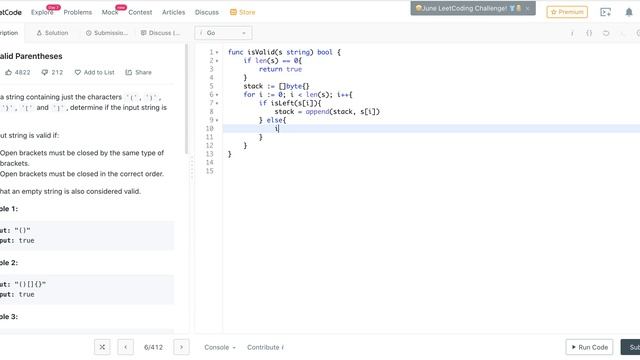
Task: Close the June LeetCoding Challenge banner
Action: coord(527,8)
